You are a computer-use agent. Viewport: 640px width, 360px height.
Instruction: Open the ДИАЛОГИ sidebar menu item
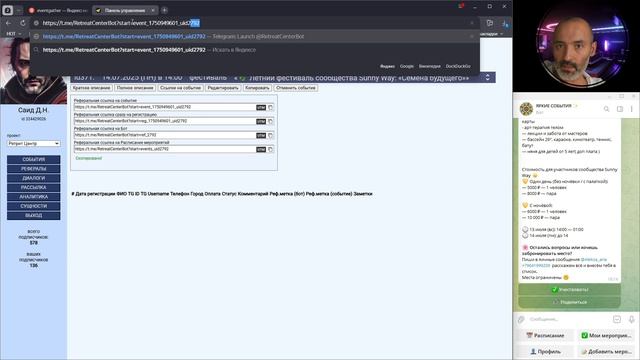coord(33,178)
